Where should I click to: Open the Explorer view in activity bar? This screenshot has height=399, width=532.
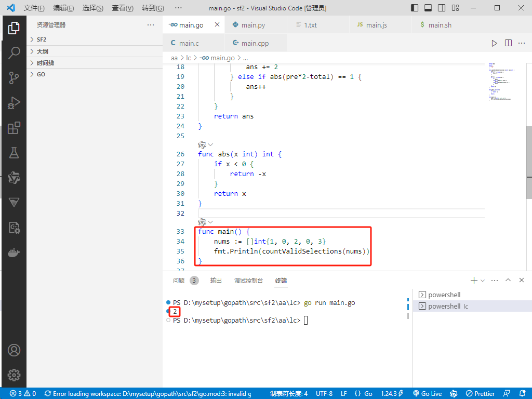(14, 28)
